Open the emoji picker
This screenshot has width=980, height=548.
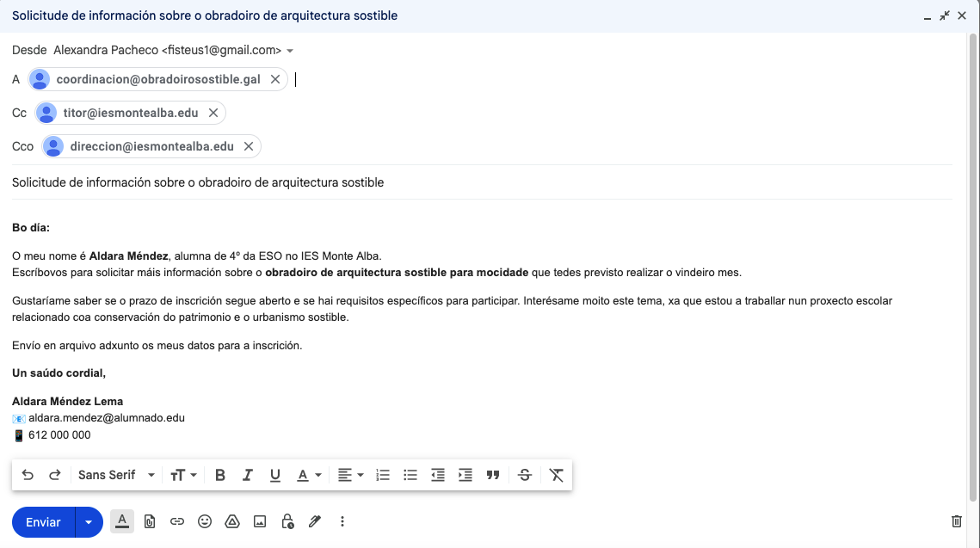click(x=205, y=521)
